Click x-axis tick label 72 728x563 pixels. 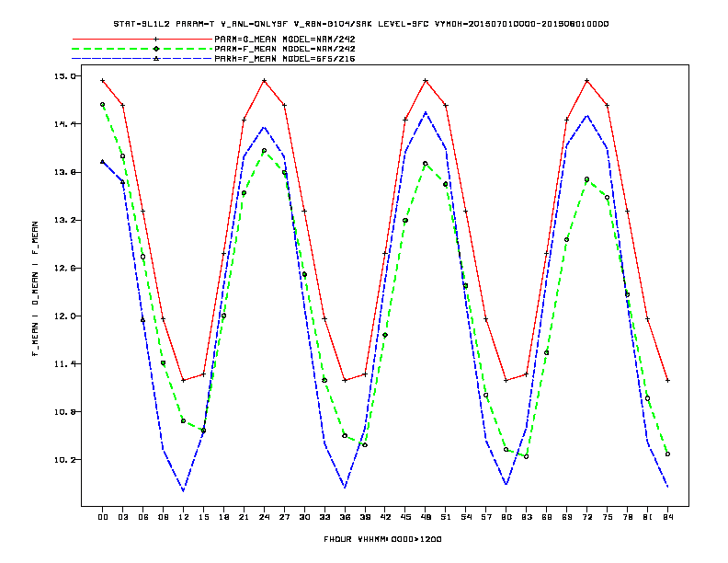coord(586,517)
